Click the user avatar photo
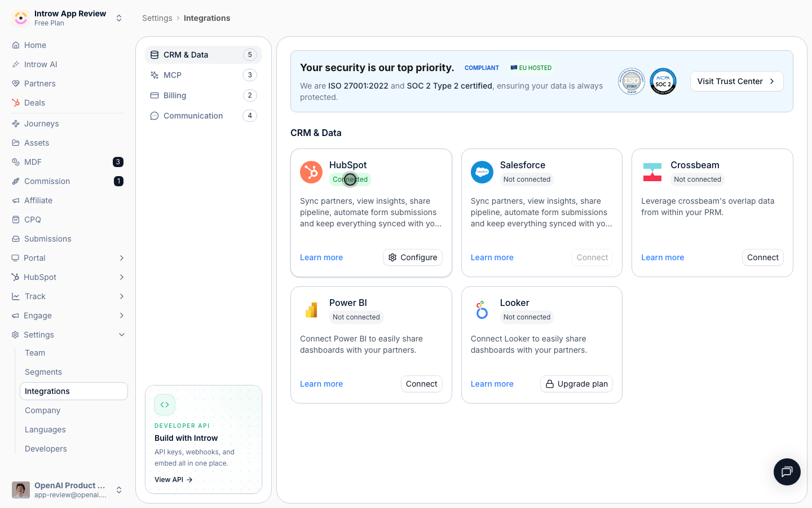 click(21, 490)
